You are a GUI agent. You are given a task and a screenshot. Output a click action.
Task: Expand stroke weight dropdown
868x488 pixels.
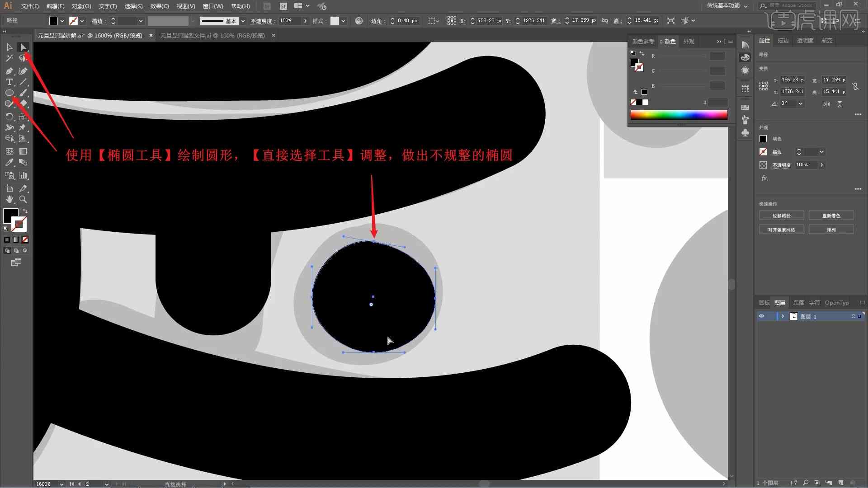pyautogui.click(x=140, y=20)
